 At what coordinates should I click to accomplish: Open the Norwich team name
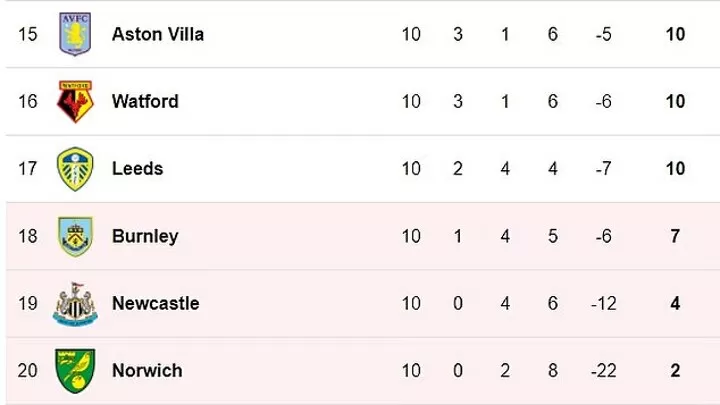click(147, 371)
